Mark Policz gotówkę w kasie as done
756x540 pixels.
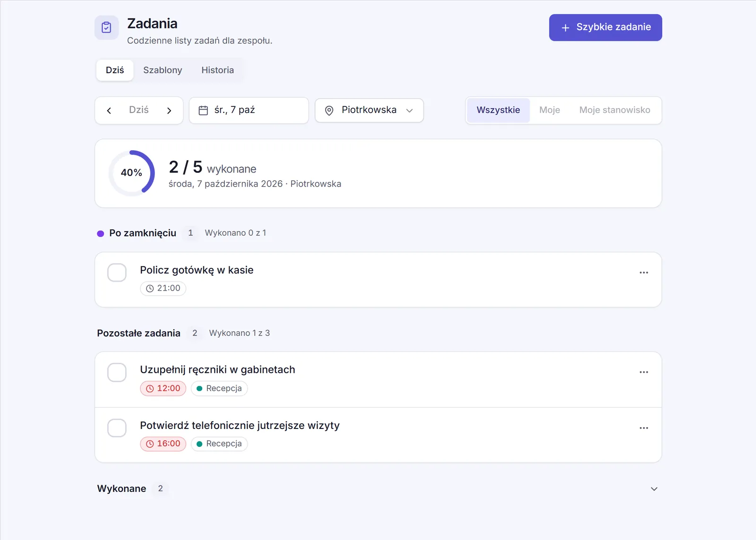click(x=117, y=273)
